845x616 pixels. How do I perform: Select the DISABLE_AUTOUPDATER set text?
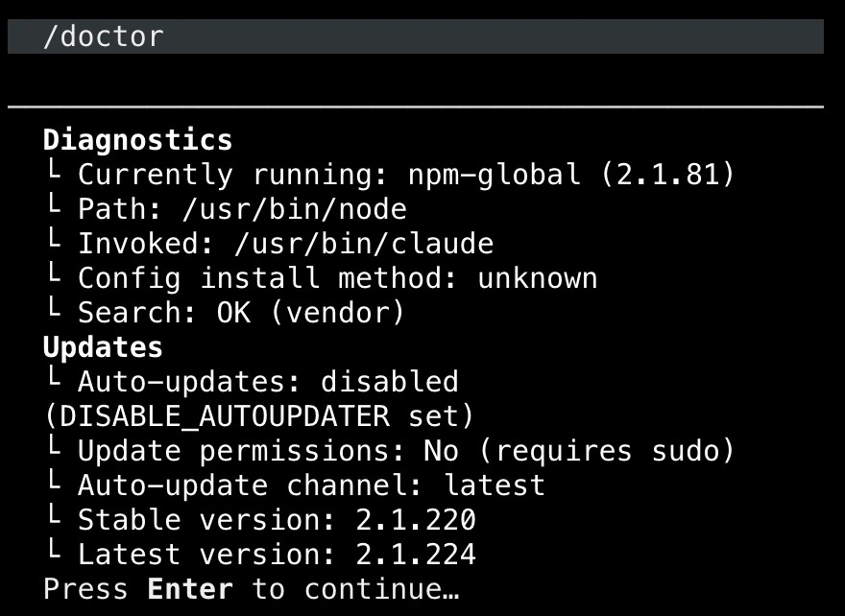point(258,416)
